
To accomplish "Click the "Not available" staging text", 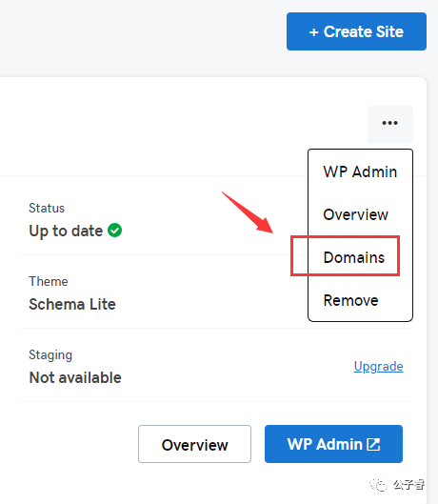I will pos(75,377).
